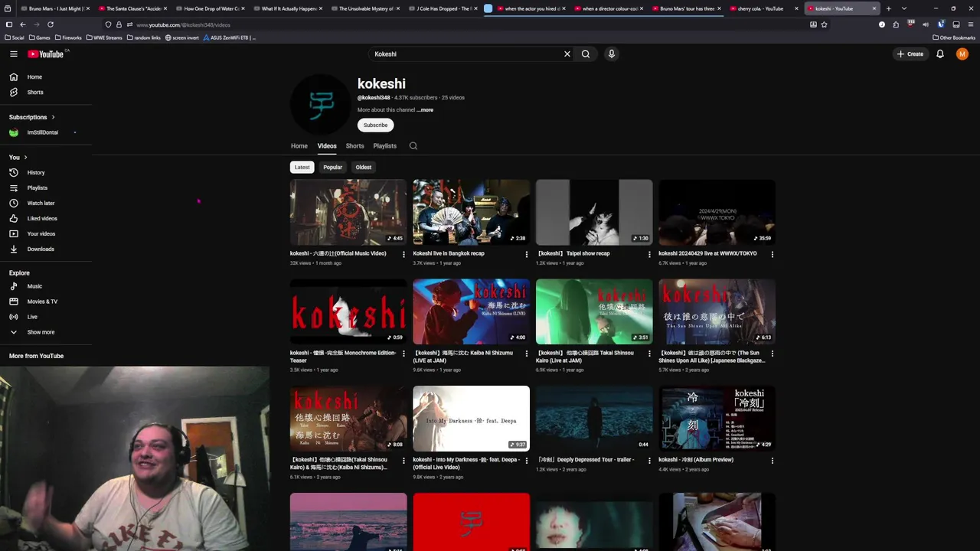Click the search magnifier button
This screenshot has width=980, height=551.
(x=586, y=54)
